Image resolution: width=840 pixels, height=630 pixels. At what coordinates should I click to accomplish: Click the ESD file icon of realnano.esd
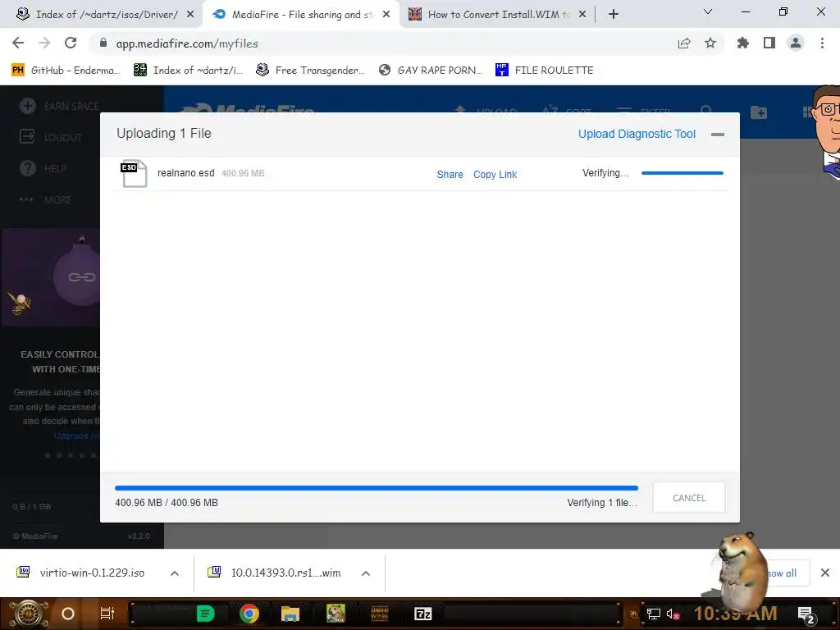click(134, 174)
